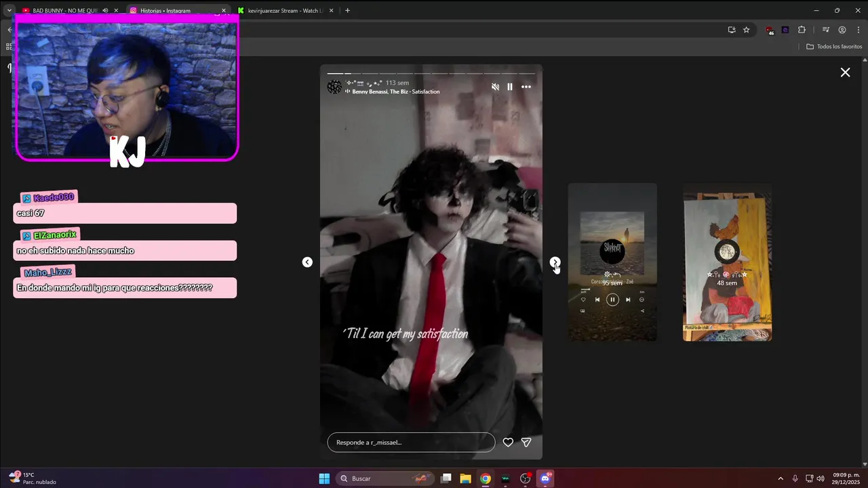The image size is (868, 488).
Task: Bookmark this page with the star
Action: click(746, 30)
